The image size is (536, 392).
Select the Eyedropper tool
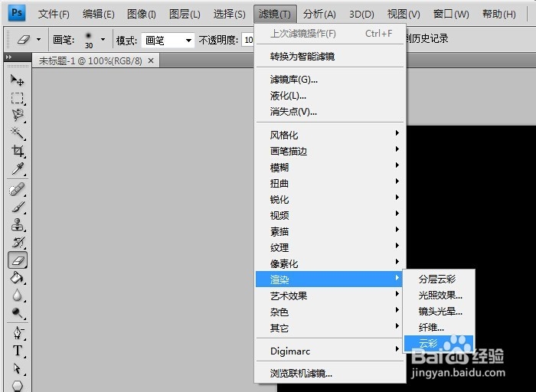point(17,168)
